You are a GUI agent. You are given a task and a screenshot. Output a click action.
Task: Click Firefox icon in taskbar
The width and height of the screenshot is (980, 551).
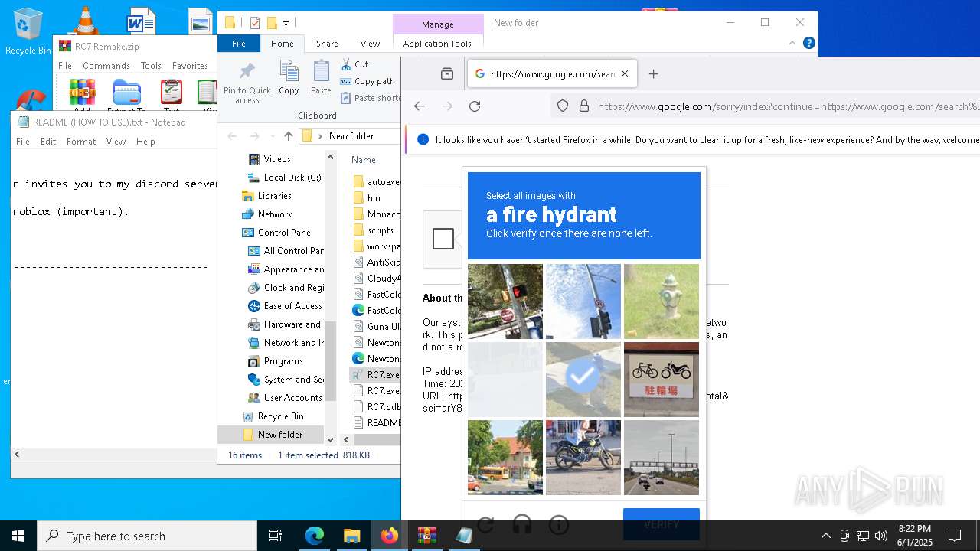[x=389, y=536]
